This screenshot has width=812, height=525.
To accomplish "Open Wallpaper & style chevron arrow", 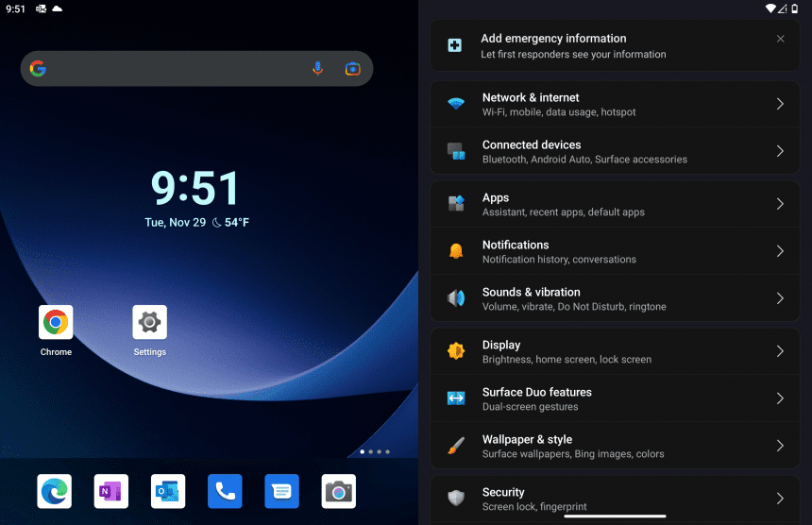I will pyautogui.click(x=780, y=446).
